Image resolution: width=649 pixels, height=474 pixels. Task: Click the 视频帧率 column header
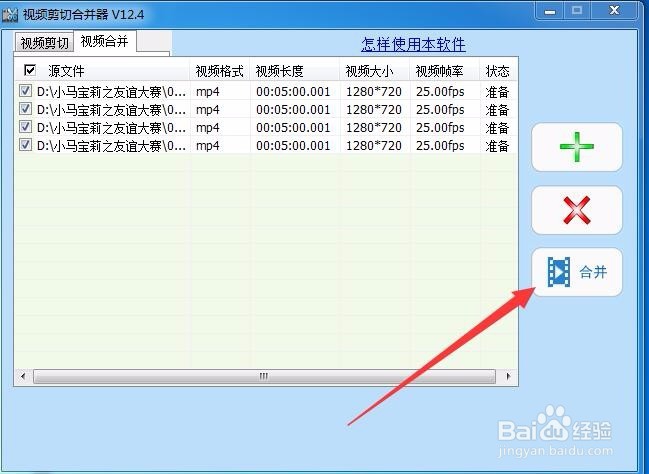tap(445, 71)
